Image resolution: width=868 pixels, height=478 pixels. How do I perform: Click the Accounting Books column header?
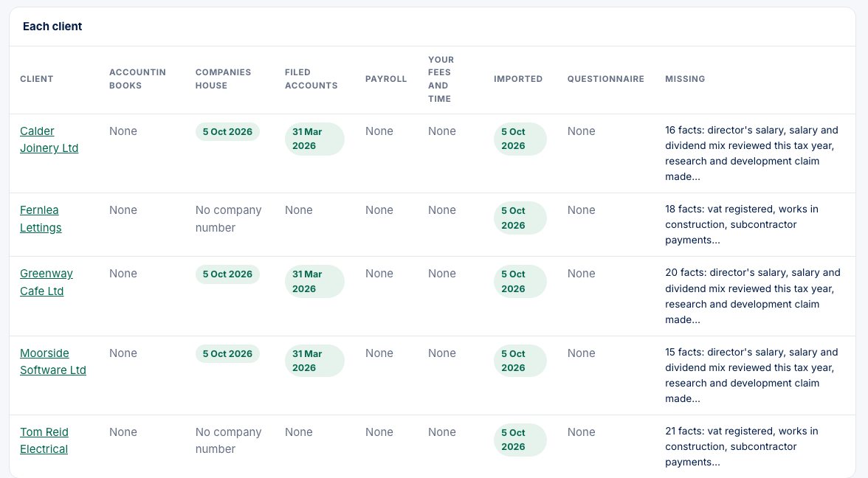[x=137, y=78]
